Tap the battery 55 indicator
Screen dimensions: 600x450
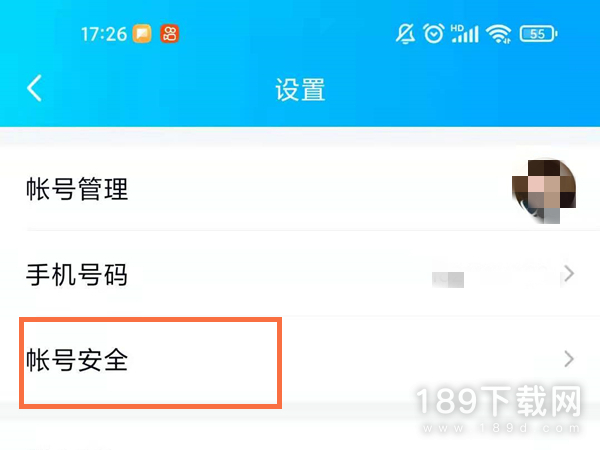538,34
